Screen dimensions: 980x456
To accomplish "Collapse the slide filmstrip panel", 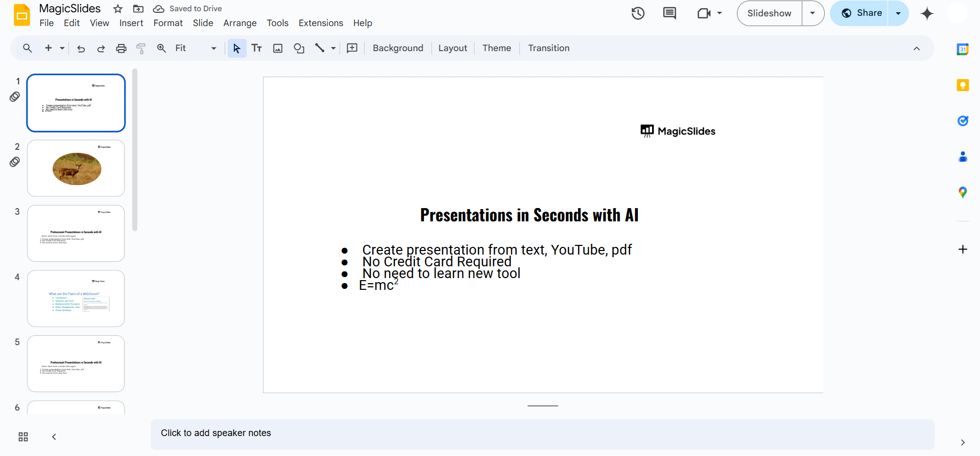I will pos(54,437).
